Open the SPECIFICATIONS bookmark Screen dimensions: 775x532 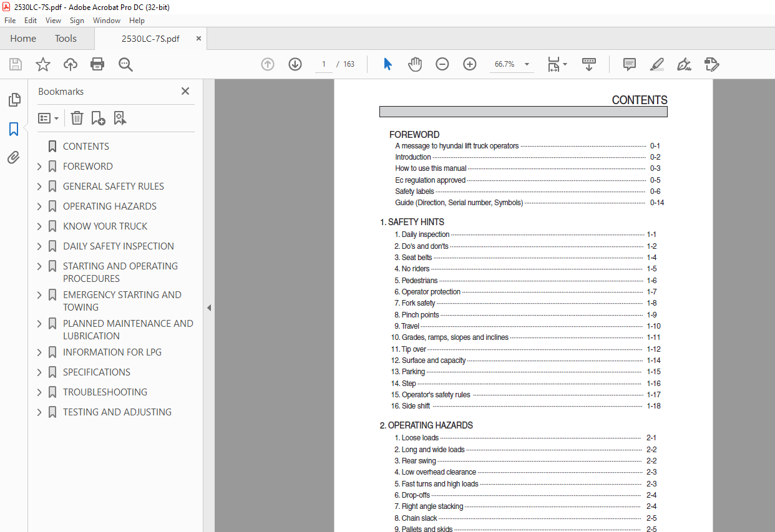96,372
